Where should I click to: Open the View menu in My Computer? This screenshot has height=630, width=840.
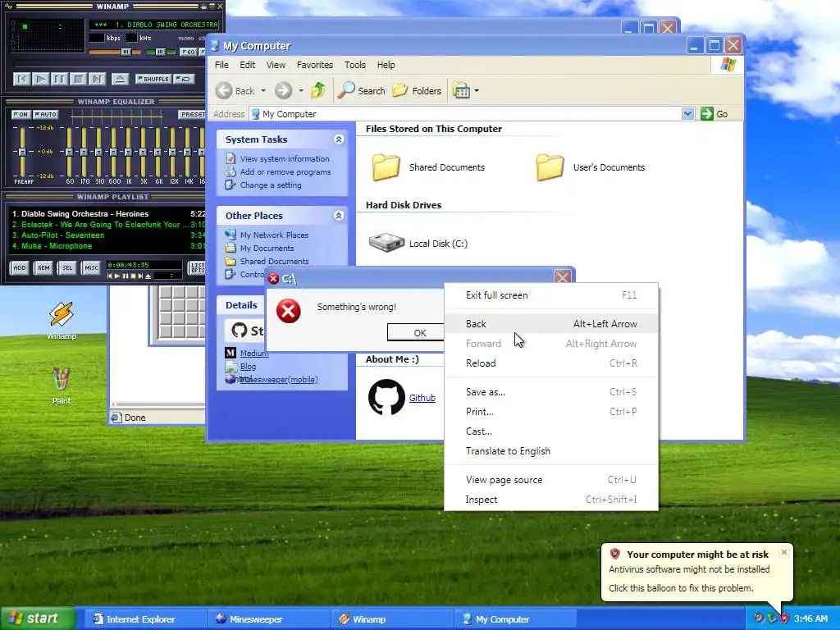coord(276,65)
